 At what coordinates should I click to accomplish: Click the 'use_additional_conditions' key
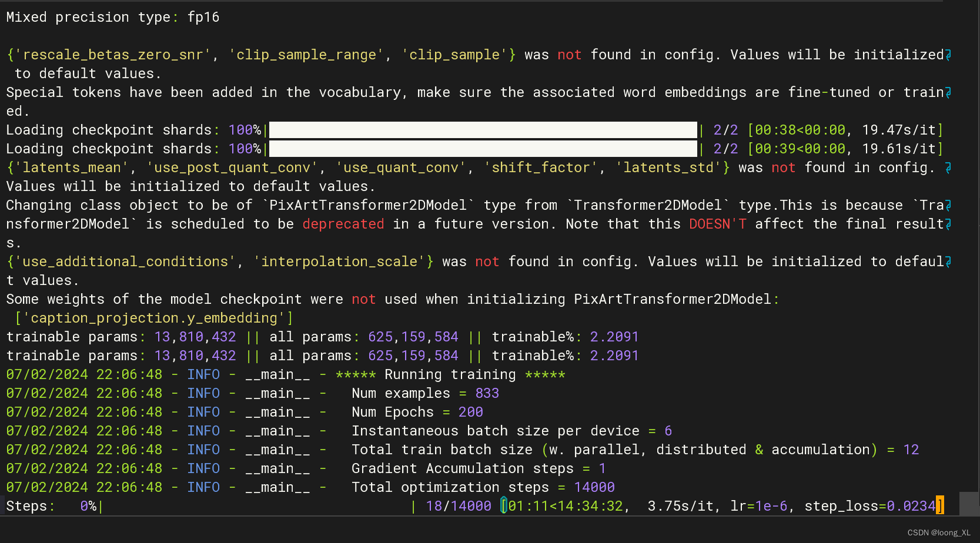coord(125,262)
